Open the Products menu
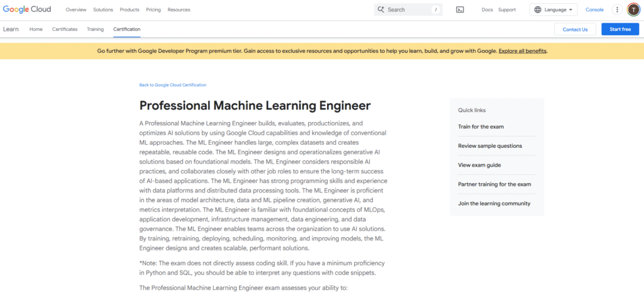This screenshot has height=304, width=644. tap(130, 10)
